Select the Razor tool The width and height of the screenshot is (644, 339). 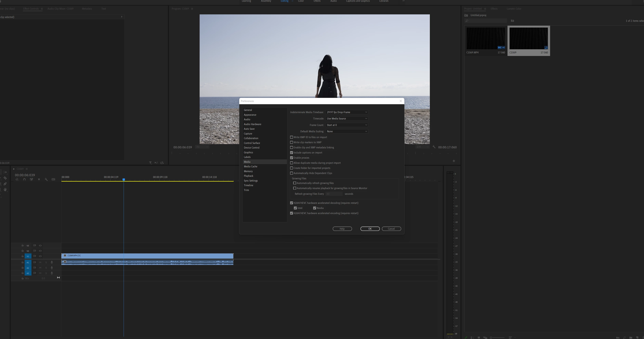pyautogui.click(x=5, y=178)
